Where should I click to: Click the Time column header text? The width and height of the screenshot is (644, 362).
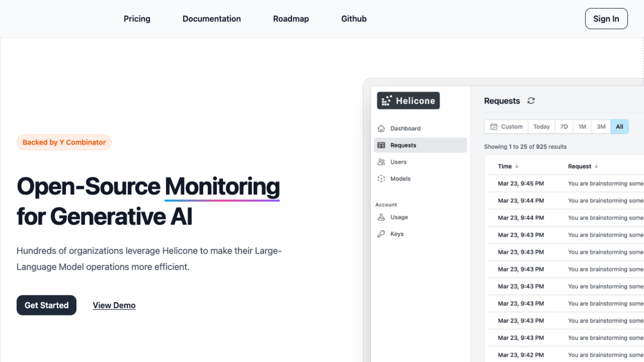click(505, 166)
